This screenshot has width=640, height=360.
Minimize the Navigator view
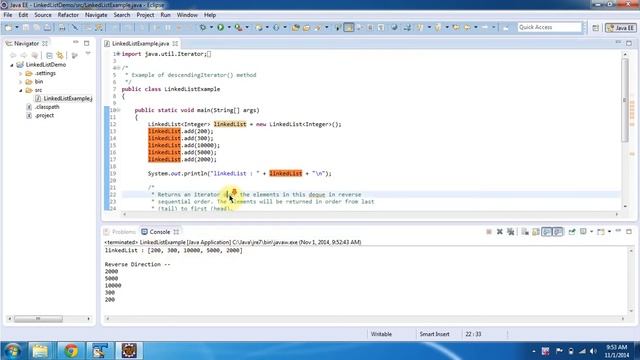(76, 42)
